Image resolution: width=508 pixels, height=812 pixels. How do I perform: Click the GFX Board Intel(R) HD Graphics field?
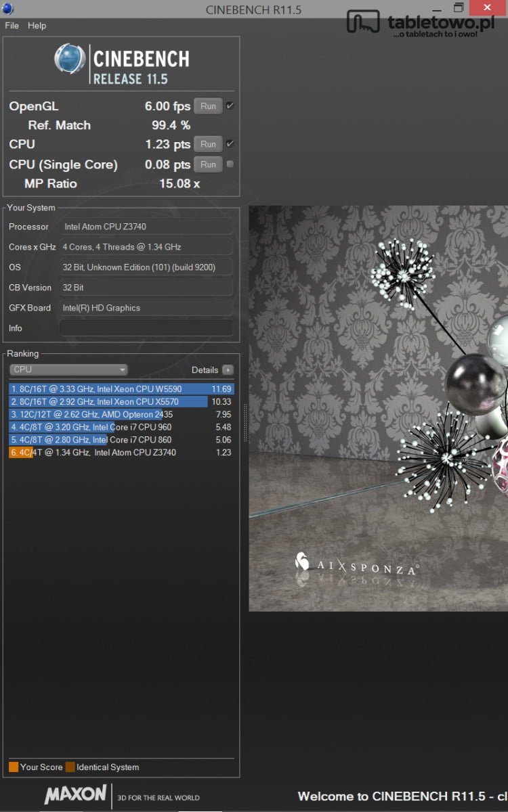[146, 308]
